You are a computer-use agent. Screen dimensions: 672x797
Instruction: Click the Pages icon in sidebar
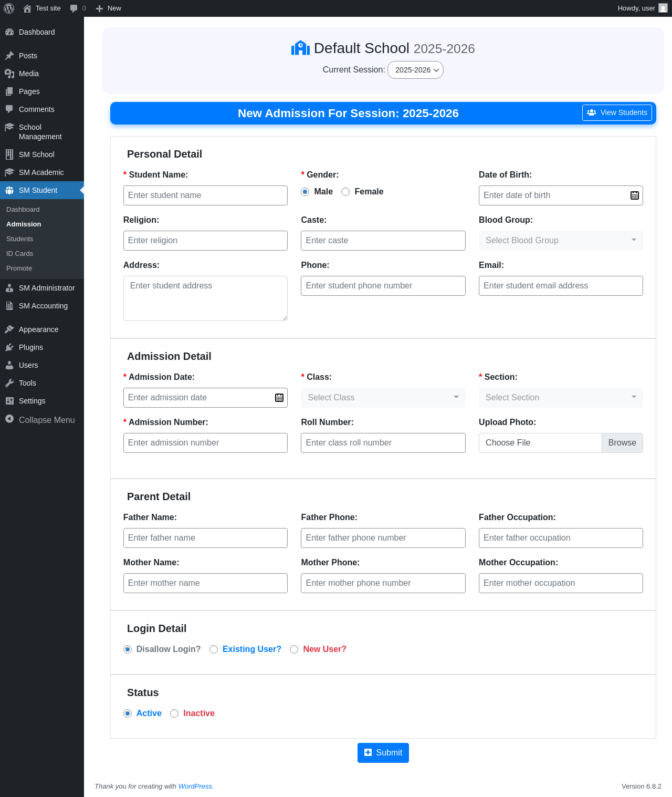pos(9,91)
